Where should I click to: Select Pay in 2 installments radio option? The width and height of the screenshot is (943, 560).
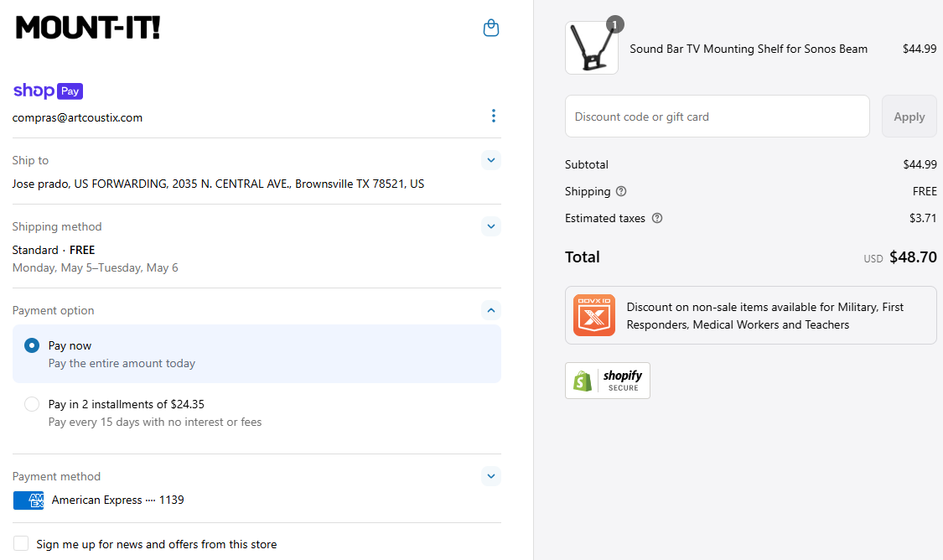32,404
